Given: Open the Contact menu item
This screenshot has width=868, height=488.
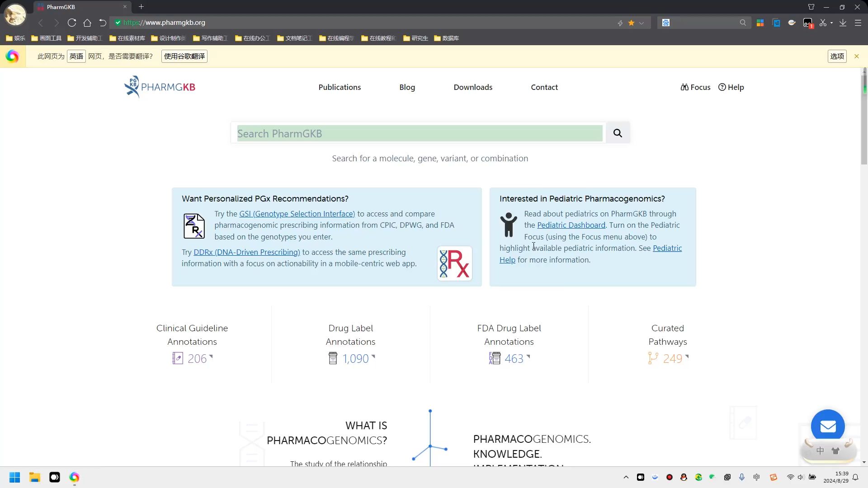Looking at the screenshot, I should [x=544, y=87].
